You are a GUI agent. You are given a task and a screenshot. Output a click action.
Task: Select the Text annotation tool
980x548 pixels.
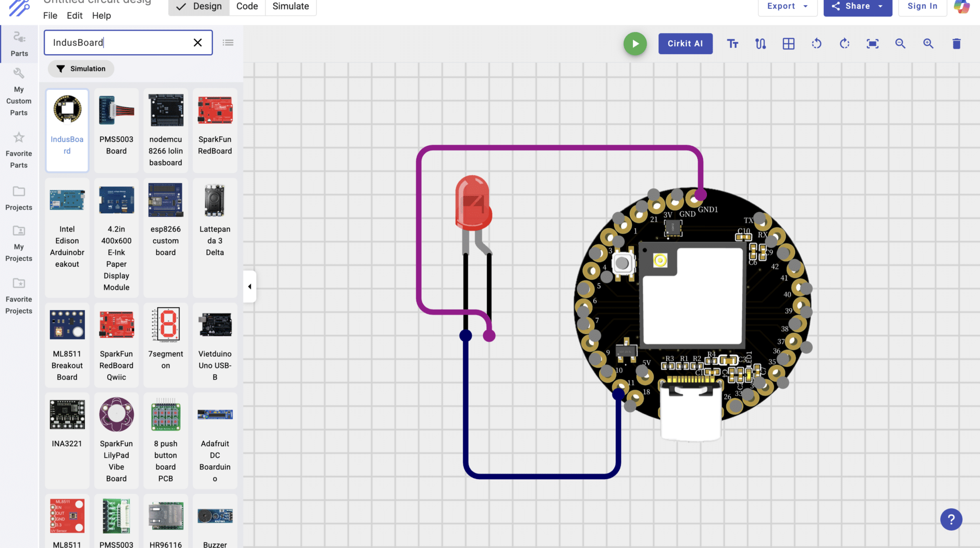[732, 44]
